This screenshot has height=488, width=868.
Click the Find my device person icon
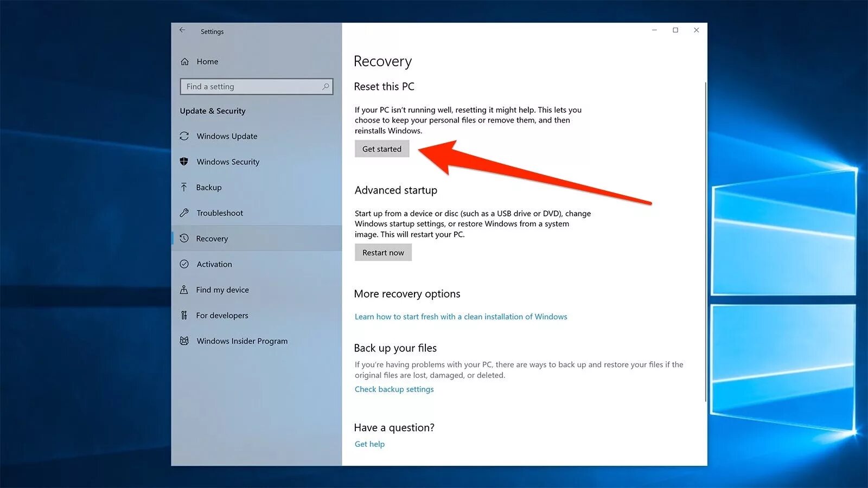[x=184, y=290]
